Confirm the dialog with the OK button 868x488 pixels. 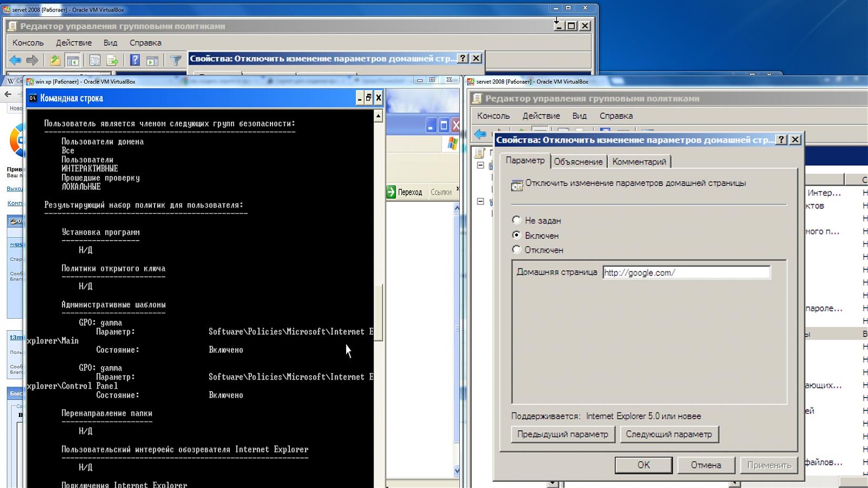[643, 465]
